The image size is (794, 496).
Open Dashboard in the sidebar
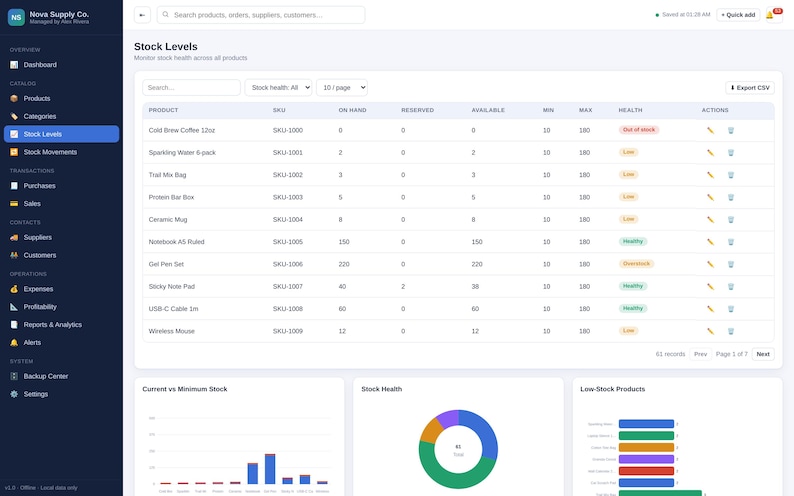point(61,65)
